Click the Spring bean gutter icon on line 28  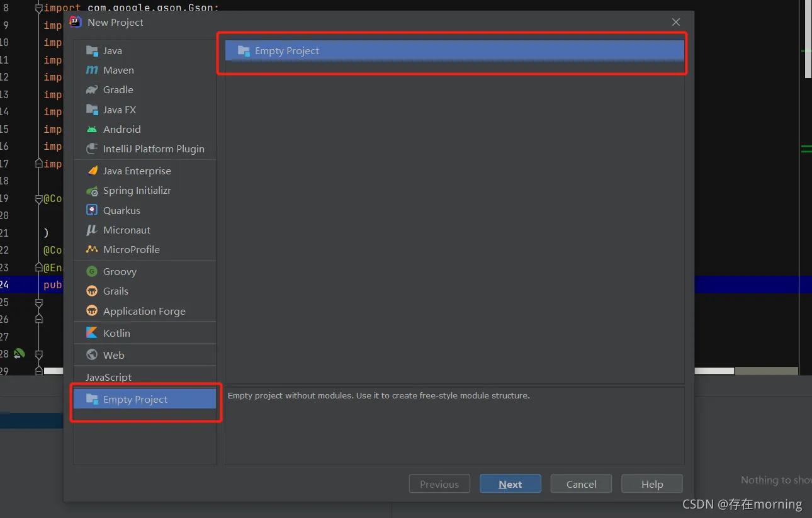tap(20, 354)
